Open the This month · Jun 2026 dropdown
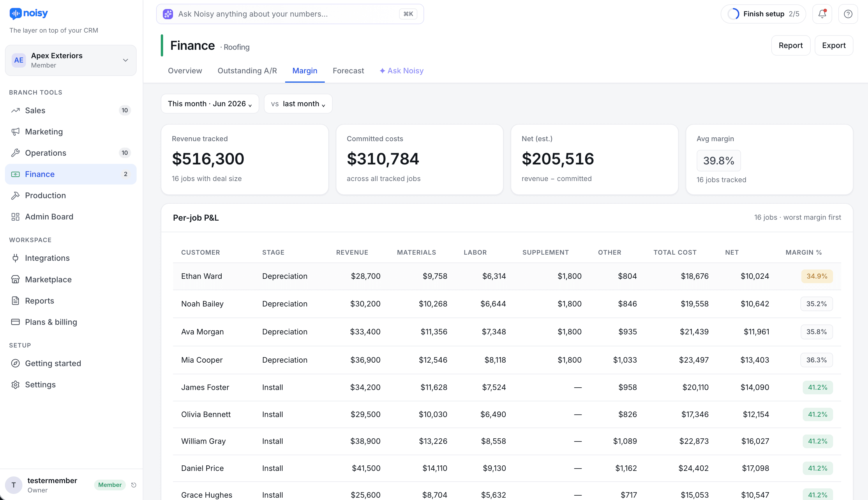 pos(210,104)
